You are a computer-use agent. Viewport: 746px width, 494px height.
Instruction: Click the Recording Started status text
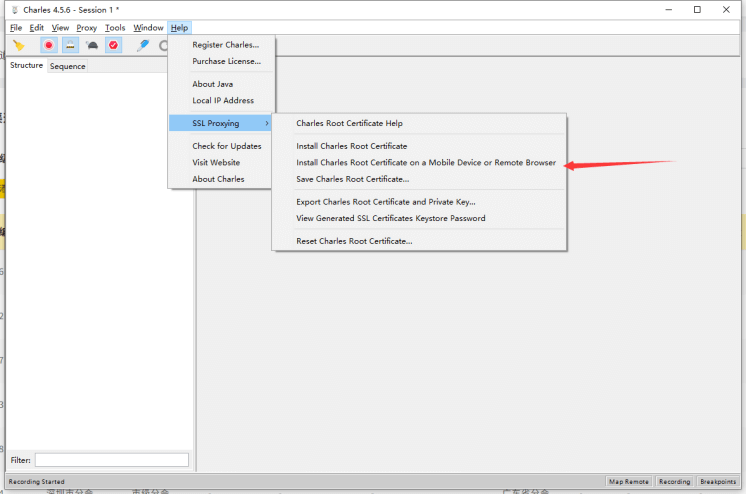(37, 482)
